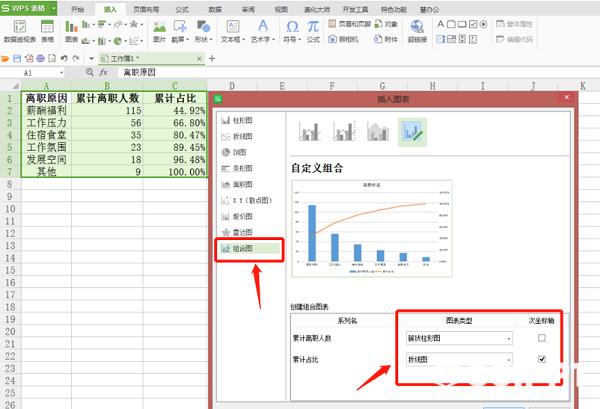Switch to the 开发工具 ribbon tab
Viewport: 600px width, 409px height.
click(x=355, y=10)
